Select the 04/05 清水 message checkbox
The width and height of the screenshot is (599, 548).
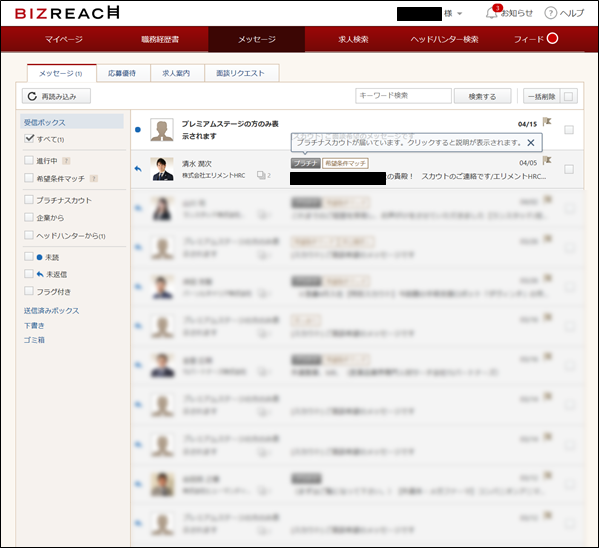(x=569, y=169)
